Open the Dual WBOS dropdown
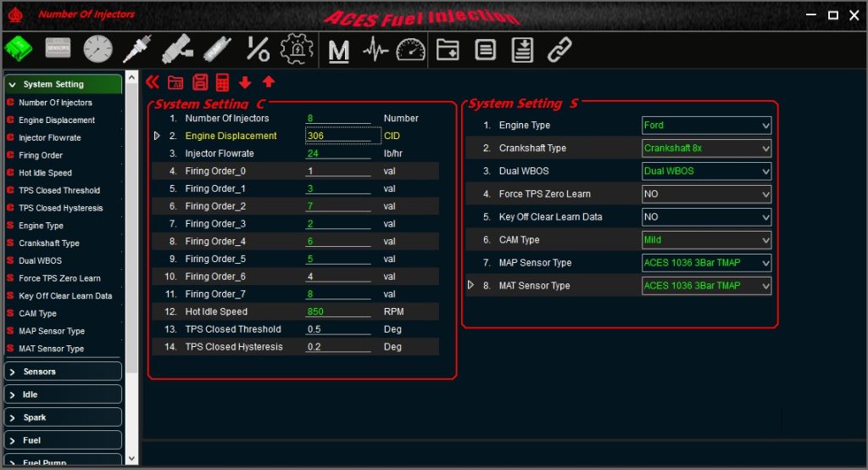 click(x=706, y=171)
